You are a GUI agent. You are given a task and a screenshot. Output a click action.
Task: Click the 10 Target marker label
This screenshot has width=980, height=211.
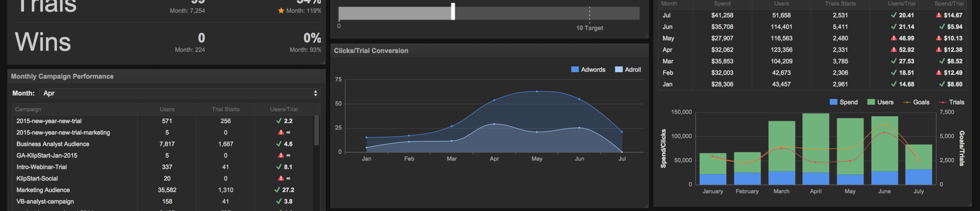pyautogui.click(x=589, y=28)
